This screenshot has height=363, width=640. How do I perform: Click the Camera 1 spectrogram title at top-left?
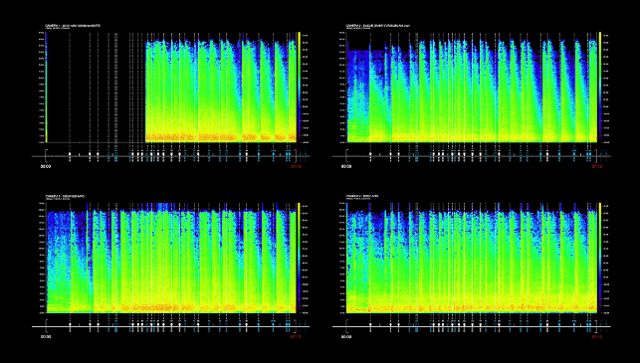click(73, 26)
